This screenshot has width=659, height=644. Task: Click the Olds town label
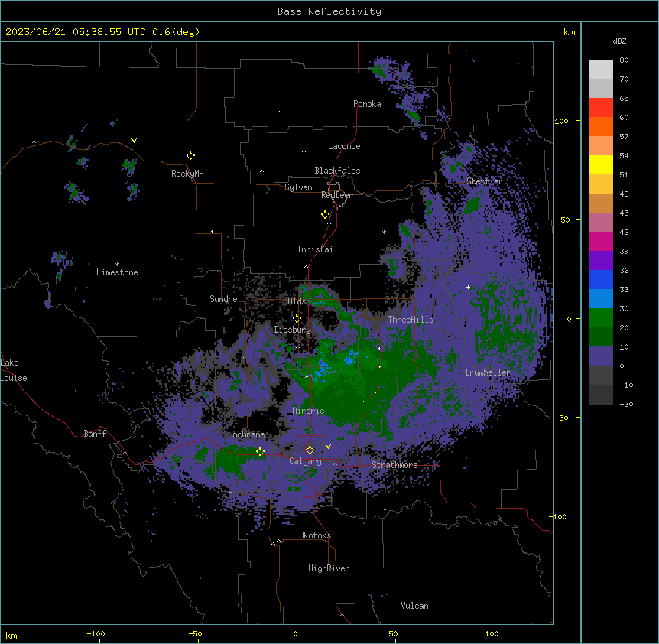tap(297, 301)
